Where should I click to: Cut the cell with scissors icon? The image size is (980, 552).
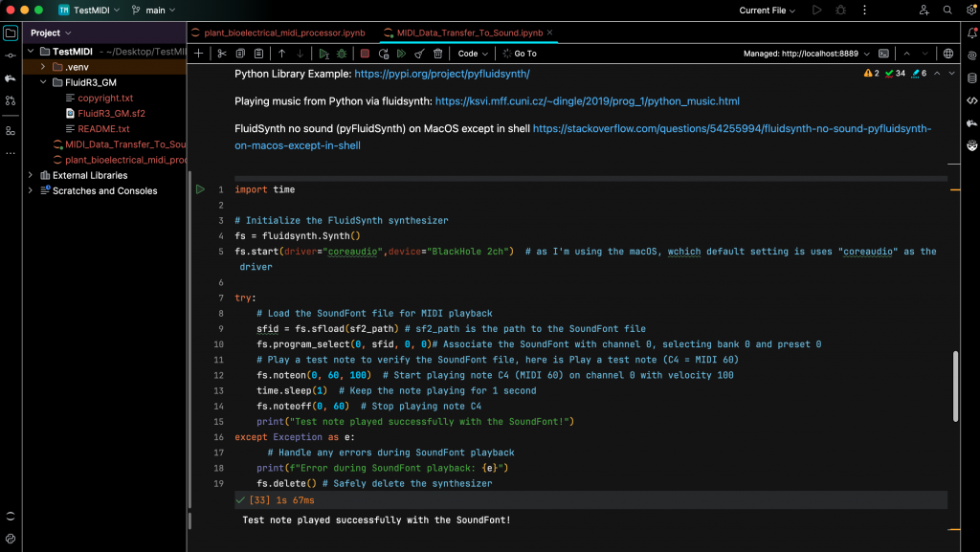point(222,54)
